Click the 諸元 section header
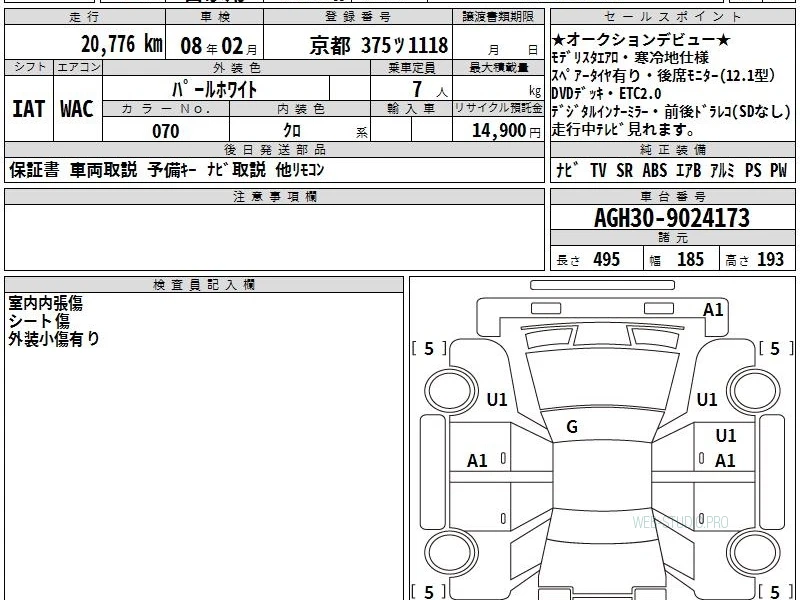Screen dimensions: 800x600 (x=673, y=237)
